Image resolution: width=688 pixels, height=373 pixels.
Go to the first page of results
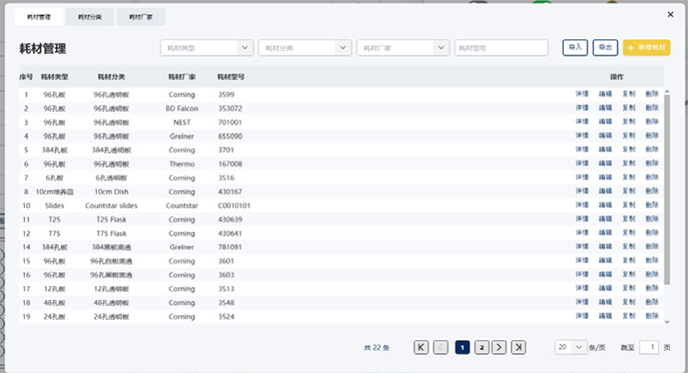pyautogui.click(x=421, y=348)
